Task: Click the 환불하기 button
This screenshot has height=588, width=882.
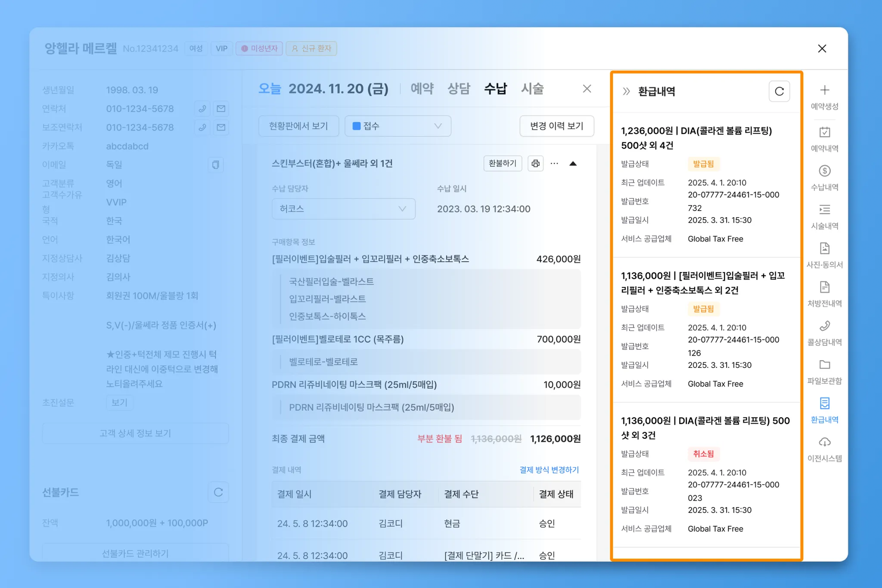Action: [x=502, y=163]
